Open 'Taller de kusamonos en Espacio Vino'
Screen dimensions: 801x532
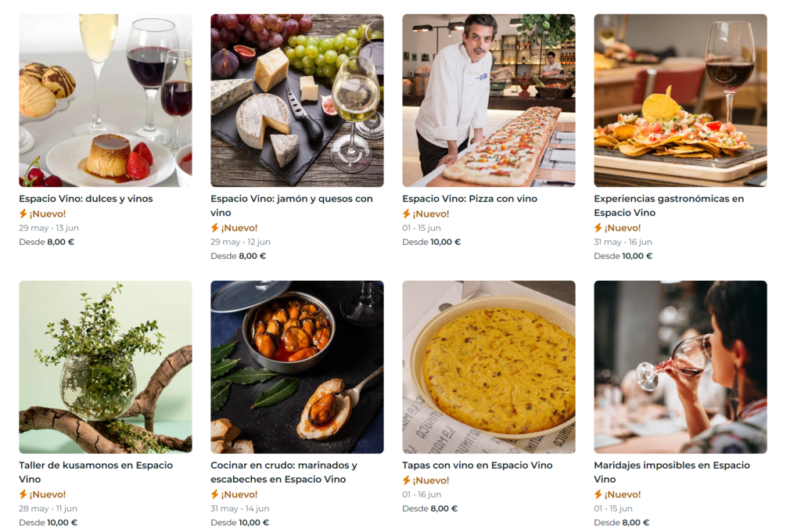coord(95,465)
